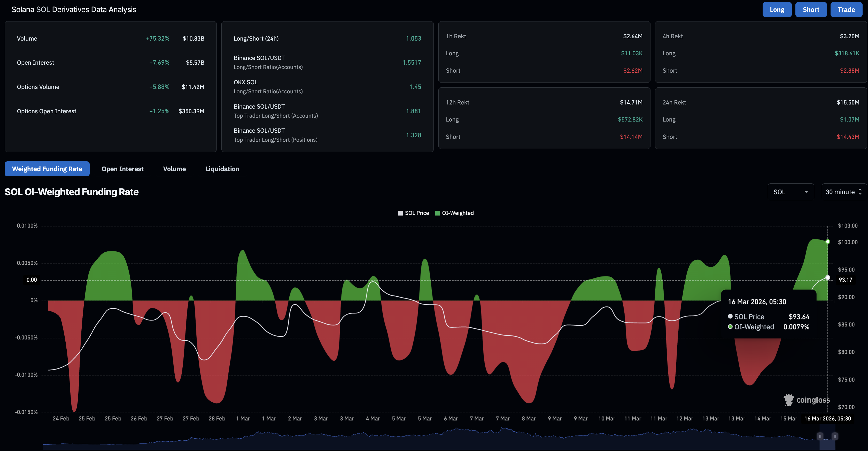Open the SOL coin dropdown
868x451 pixels.
coord(790,192)
